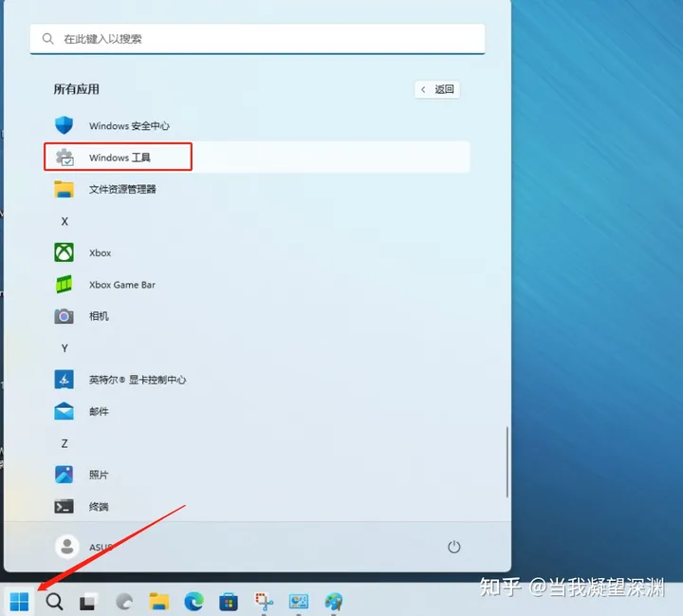Open Control Panel icon on the taskbar

pyautogui.click(x=299, y=602)
